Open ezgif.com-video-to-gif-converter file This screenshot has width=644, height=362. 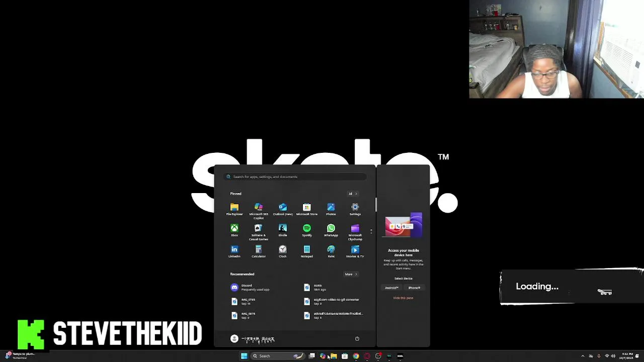click(x=332, y=301)
